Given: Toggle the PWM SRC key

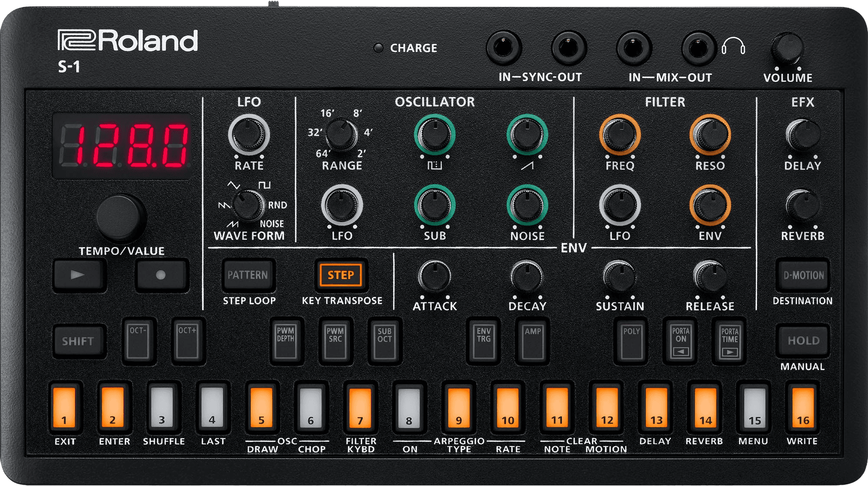Looking at the screenshot, I should 335,341.
